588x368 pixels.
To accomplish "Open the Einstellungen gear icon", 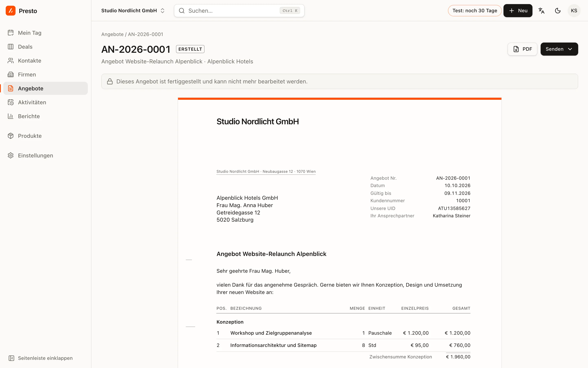I will [x=10, y=156].
